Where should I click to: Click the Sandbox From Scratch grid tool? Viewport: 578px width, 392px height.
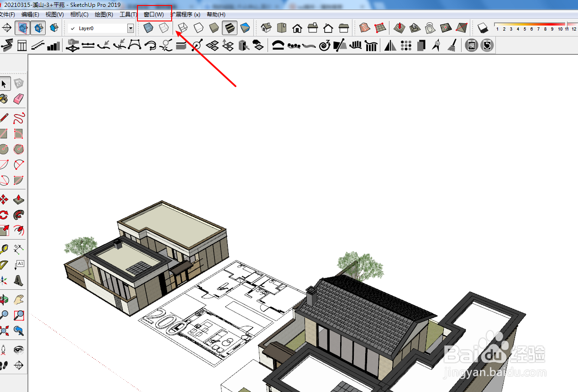click(x=380, y=28)
